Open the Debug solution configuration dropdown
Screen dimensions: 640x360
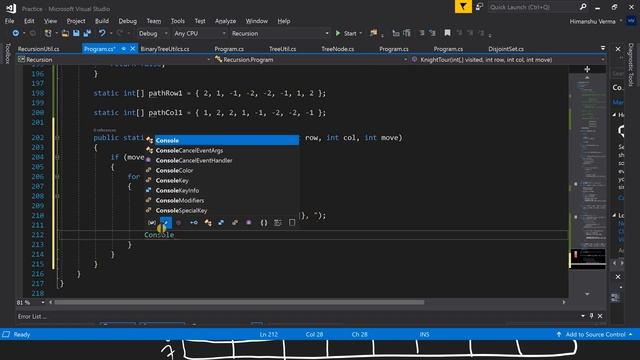[x=153, y=33]
